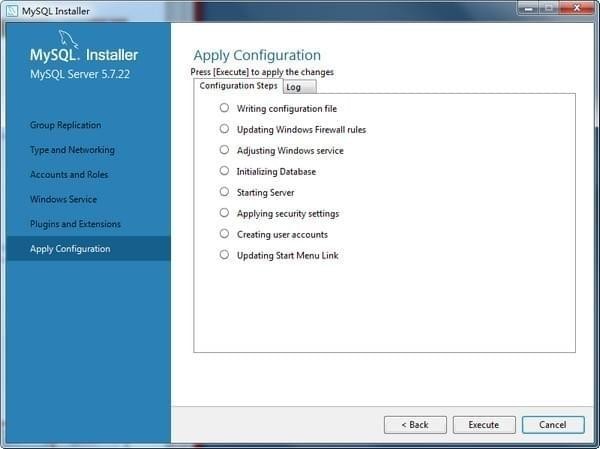This screenshot has width=600, height=449.
Task: Click the MySQL dolphin logo
Action: (68, 39)
